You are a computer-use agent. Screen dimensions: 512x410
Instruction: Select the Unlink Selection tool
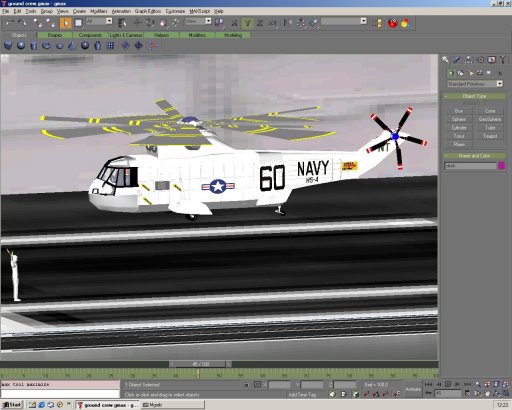[x=51, y=23]
